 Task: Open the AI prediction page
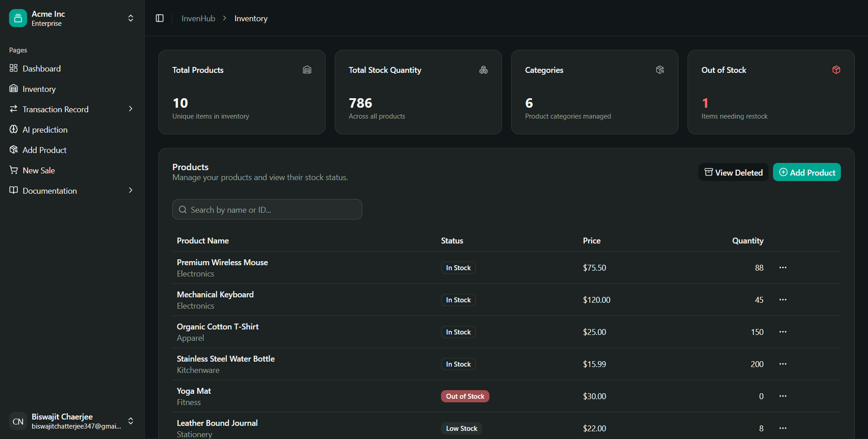coord(45,130)
